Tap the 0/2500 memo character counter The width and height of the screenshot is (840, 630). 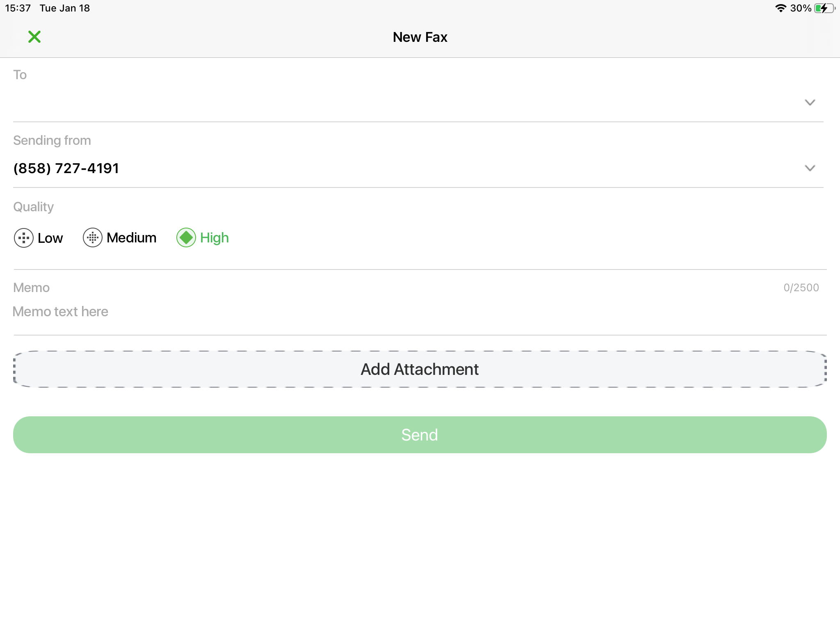801,288
